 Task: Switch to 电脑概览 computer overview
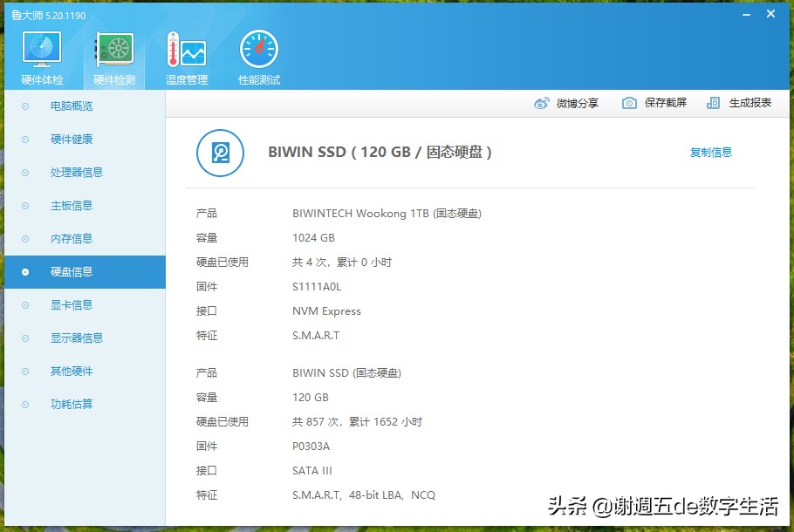tap(70, 106)
